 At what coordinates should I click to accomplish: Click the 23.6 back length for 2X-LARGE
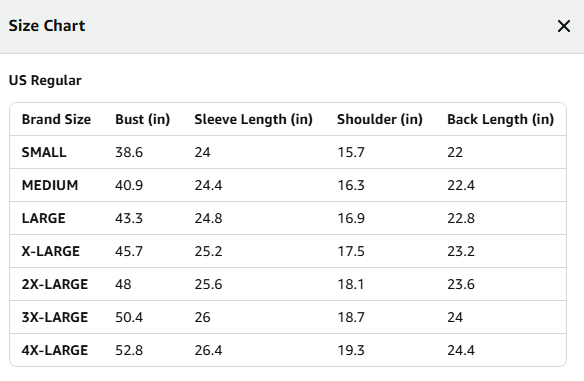coord(461,284)
